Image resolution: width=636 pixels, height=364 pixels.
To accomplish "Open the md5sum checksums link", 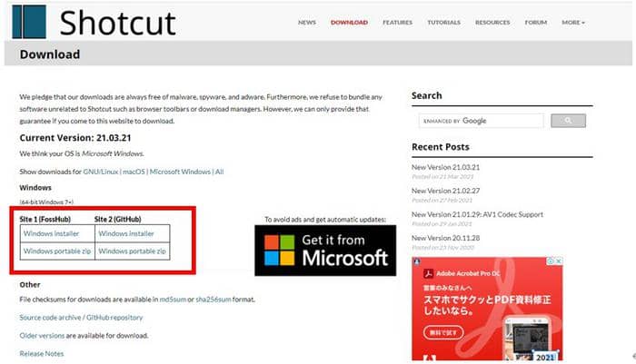I will pyautogui.click(x=174, y=299).
